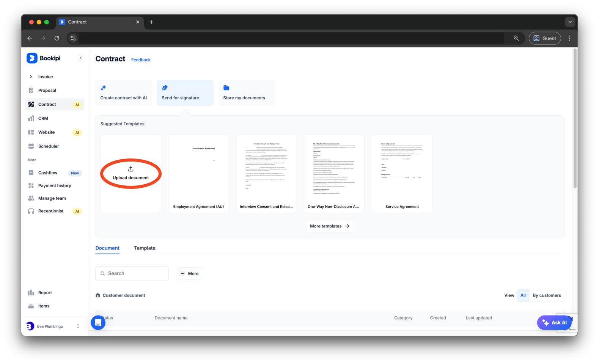The width and height of the screenshot is (599, 364).
Task: Click the Upload document tile
Action: pyautogui.click(x=131, y=174)
